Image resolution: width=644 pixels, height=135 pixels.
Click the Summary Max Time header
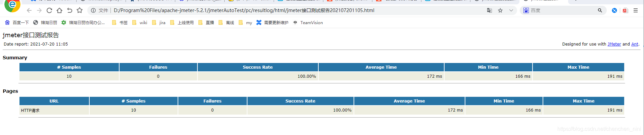click(579, 67)
